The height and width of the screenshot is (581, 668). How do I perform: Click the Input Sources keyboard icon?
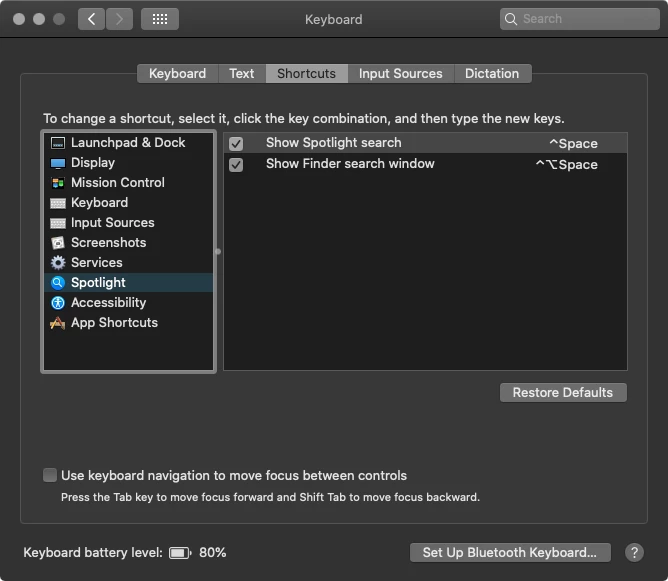click(58, 223)
